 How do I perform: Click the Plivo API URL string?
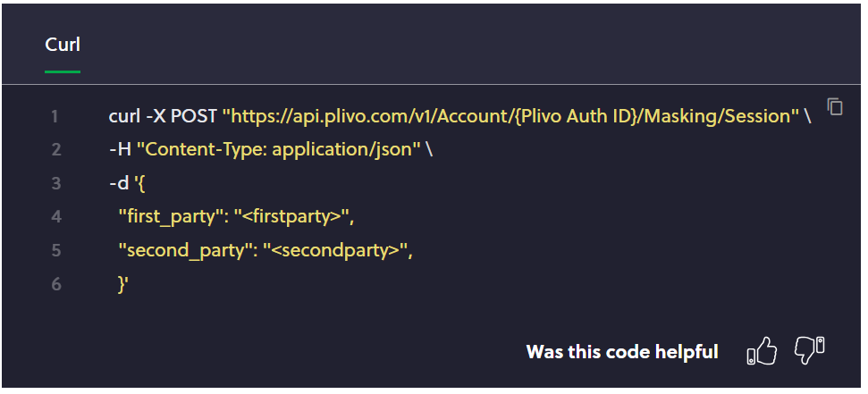[x=510, y=116]
